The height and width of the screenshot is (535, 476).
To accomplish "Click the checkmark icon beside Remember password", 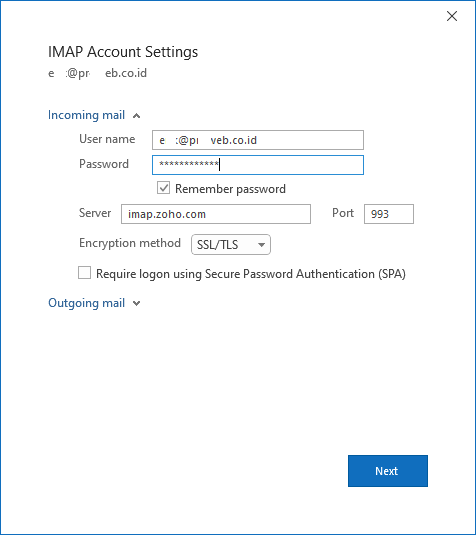I will click(163, 188).
